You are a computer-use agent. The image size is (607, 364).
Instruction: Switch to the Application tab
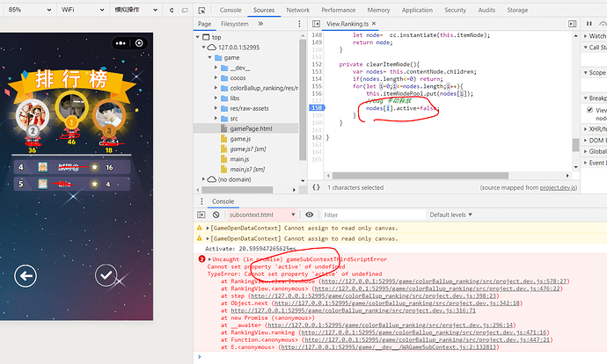click(417, 10)
